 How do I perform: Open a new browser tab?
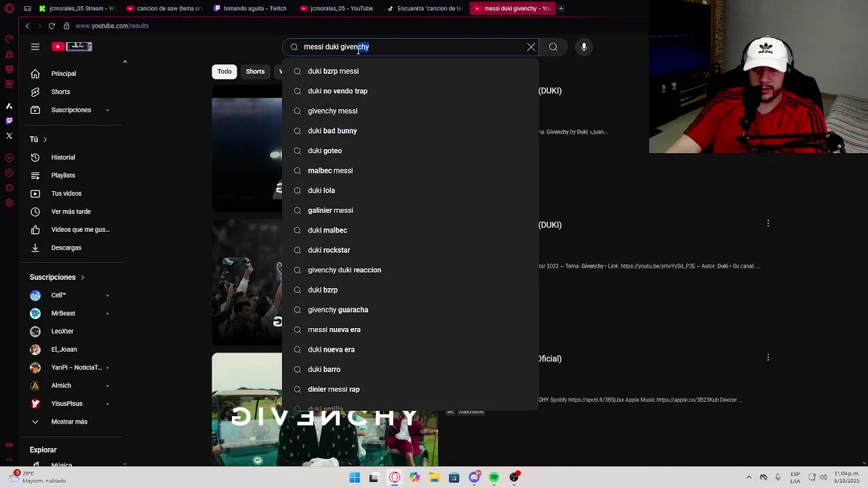click(561, 8)
